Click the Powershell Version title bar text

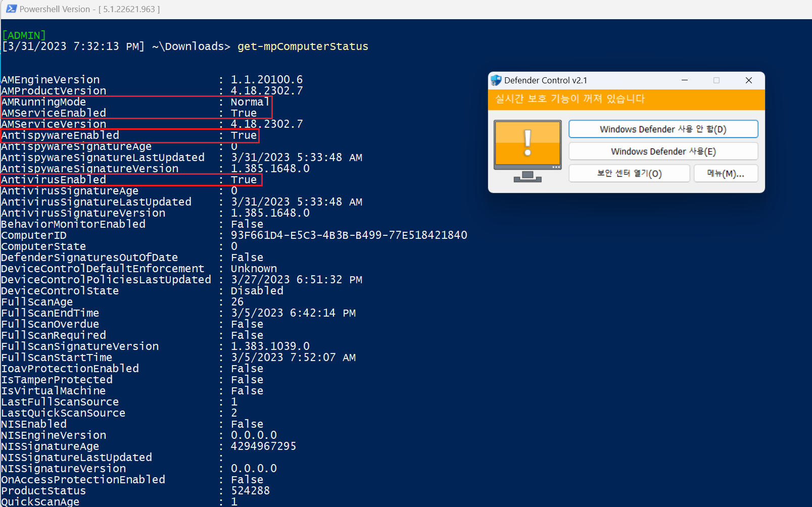point(90,9)
